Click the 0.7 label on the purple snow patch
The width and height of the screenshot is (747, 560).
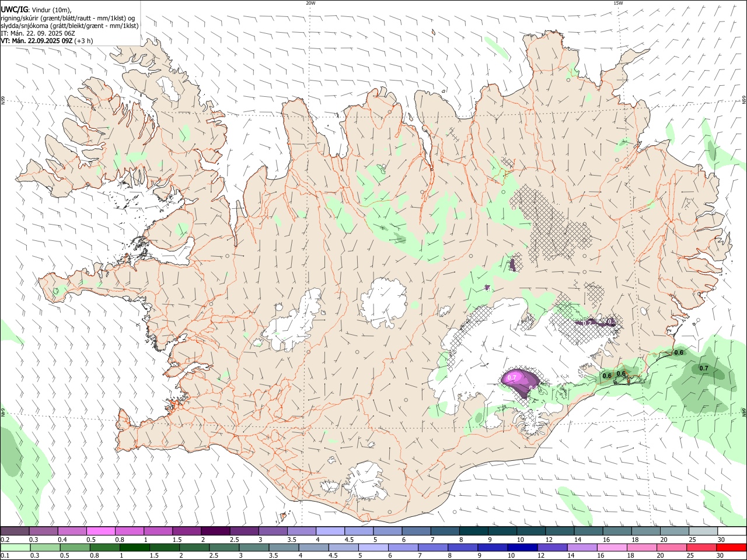coord(512,378)
